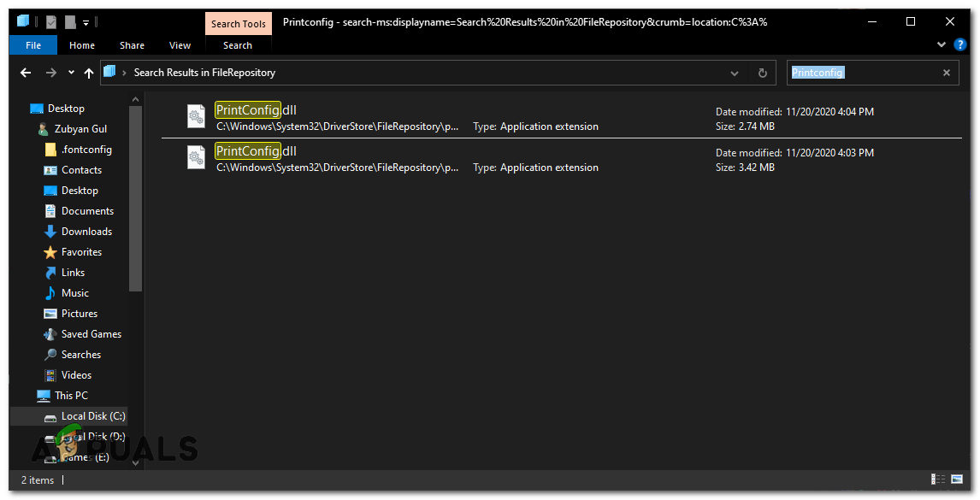Click the Local Disk (C:) drive icon
This screenshot has width=980, height=500.
(50, 417)
